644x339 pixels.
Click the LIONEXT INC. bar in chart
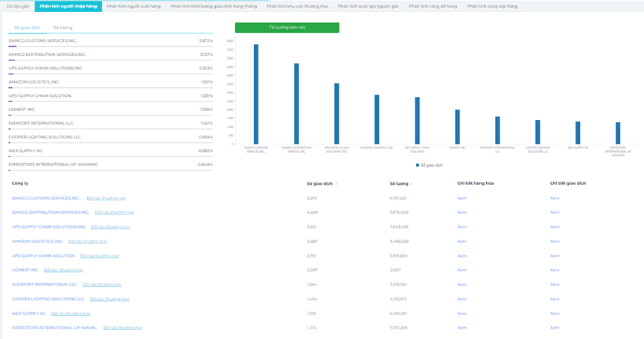click(457, 127)
